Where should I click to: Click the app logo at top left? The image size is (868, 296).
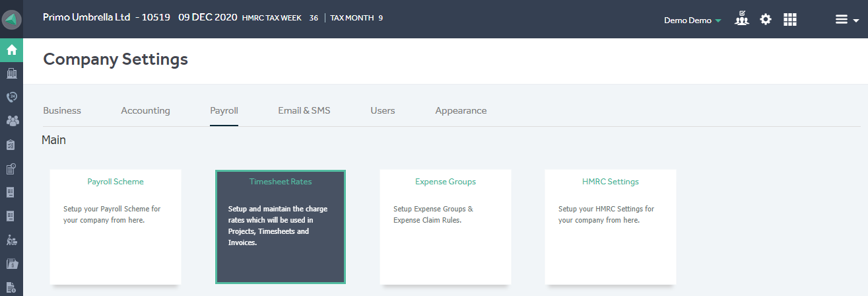(12, 19)
